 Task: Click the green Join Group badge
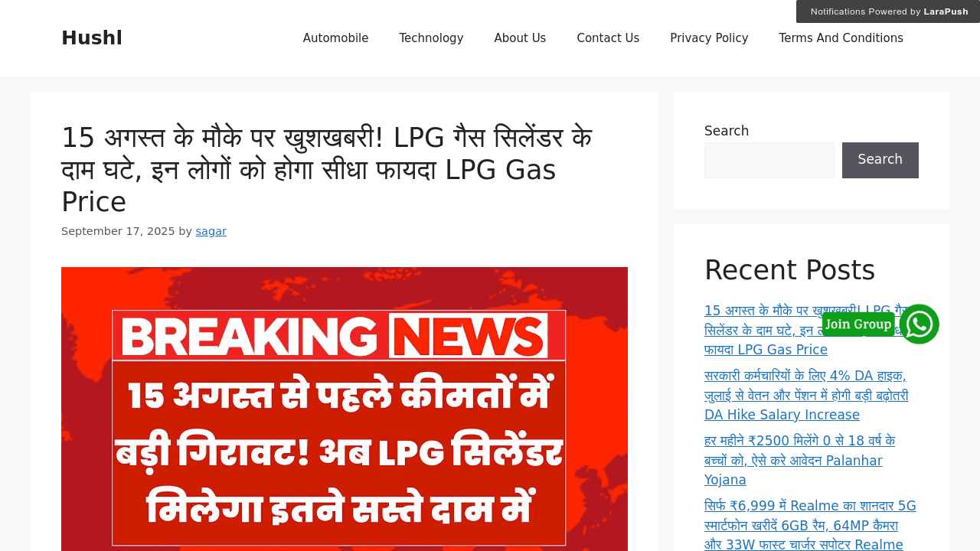click(858, 324)
